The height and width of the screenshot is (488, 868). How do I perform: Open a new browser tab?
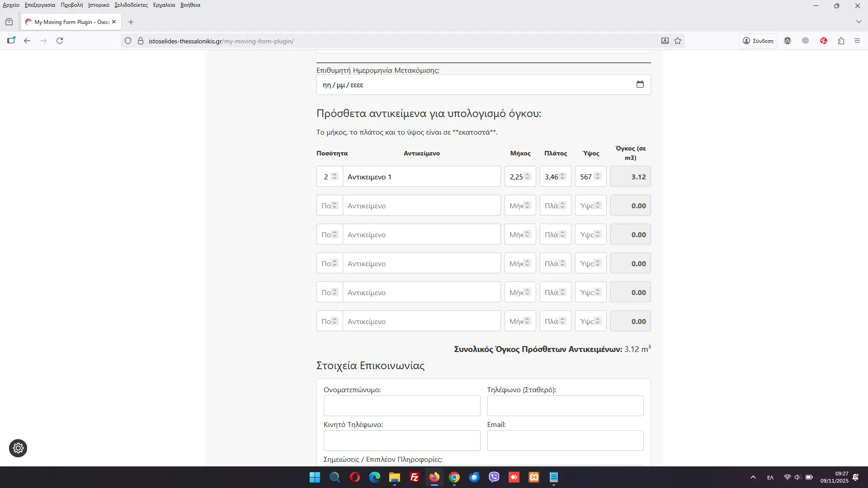(x=131, y=22)
